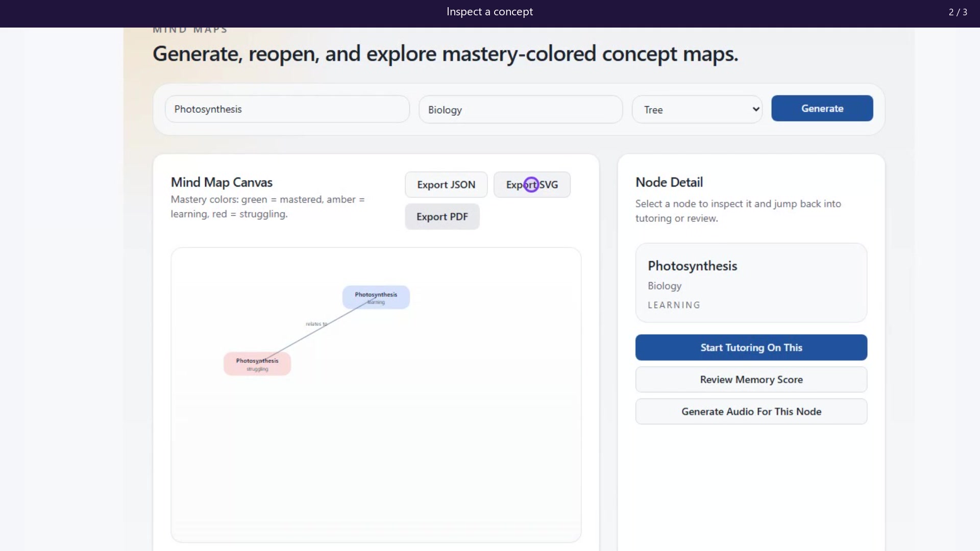This screenshot has height=551, width=980.
Task: Click the mastery colors legend text
Action: point(267,207)
